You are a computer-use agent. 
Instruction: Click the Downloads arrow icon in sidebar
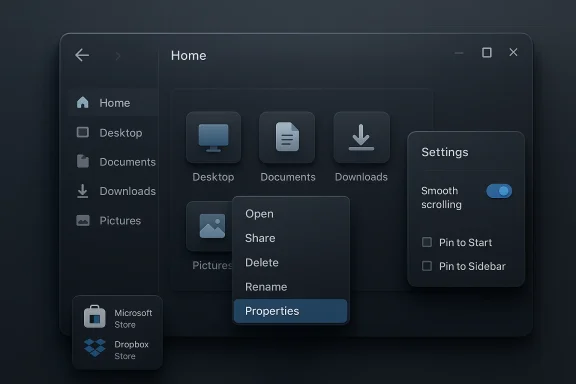[83, 191]
